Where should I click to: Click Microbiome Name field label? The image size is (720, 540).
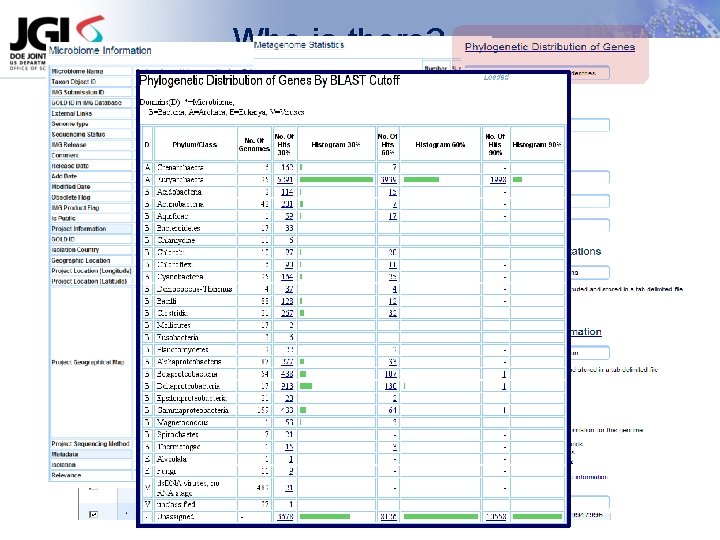point(77,72)
